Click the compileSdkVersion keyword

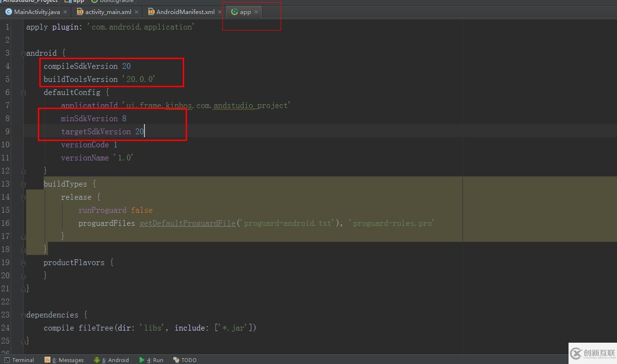[80, 66]
